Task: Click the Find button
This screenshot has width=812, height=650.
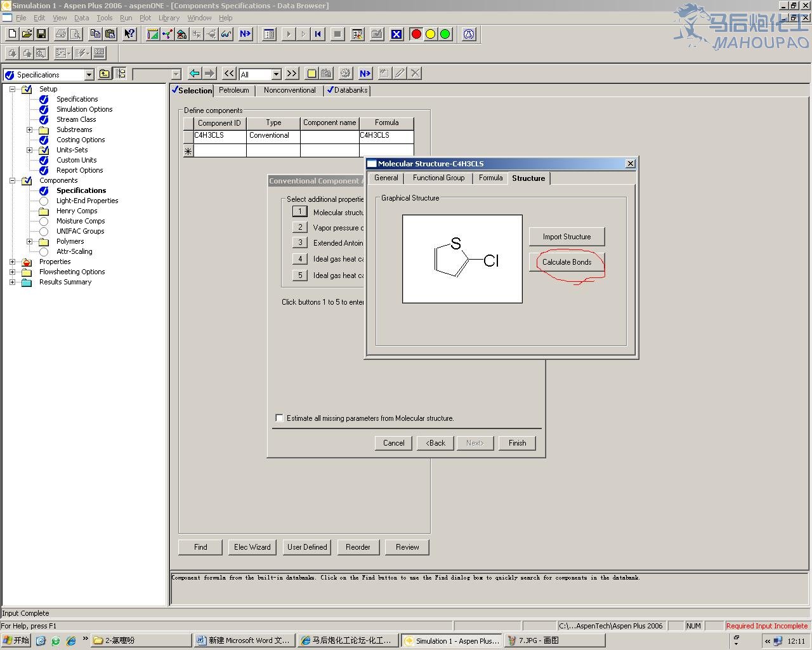Action: (x=200, y=547)
